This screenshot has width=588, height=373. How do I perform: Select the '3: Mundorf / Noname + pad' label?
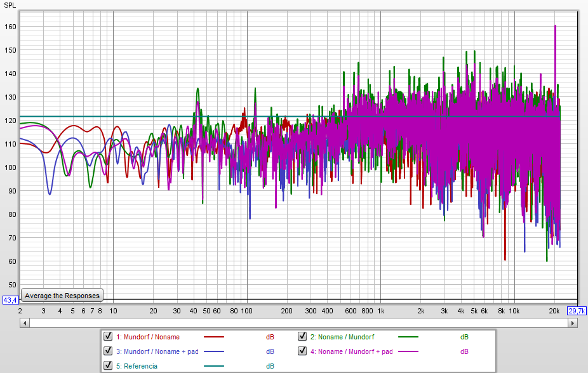pos(157,351)
